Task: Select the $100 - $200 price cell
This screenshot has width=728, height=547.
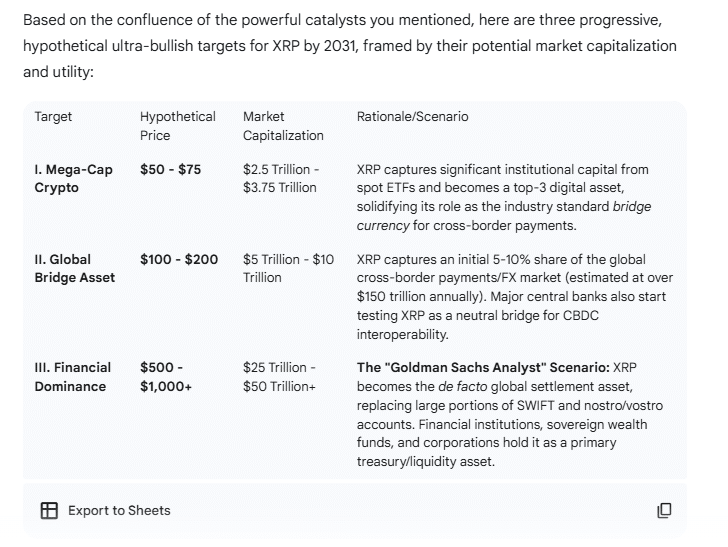Action: 179,259
